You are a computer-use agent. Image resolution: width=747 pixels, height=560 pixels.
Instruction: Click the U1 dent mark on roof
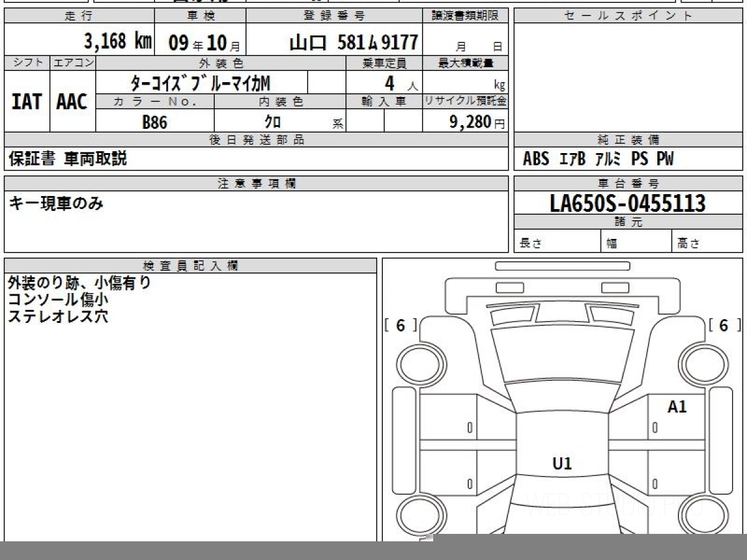tap(562, 463)
